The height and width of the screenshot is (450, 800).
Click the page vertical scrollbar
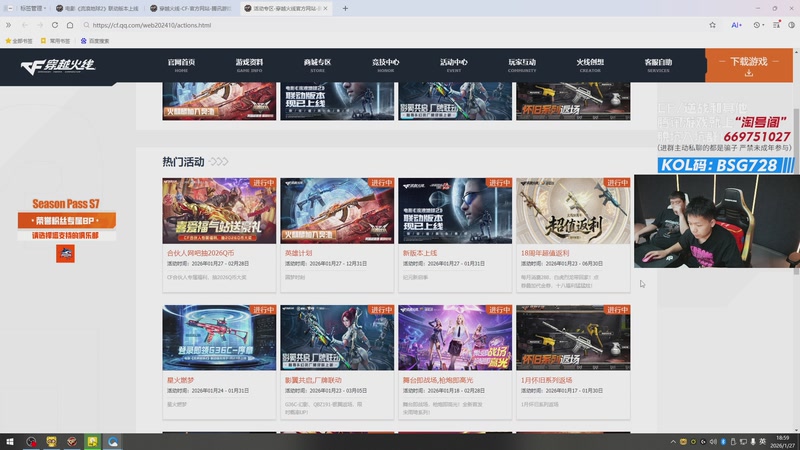796,191
